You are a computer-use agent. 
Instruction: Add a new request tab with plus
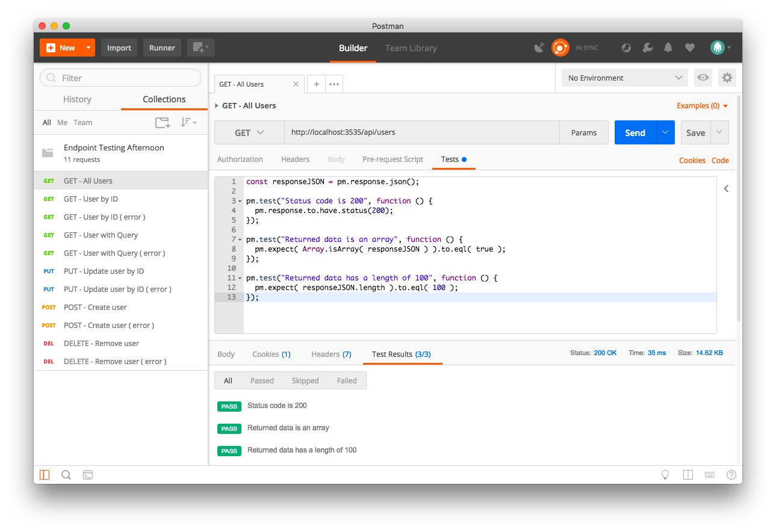point(316,84)
